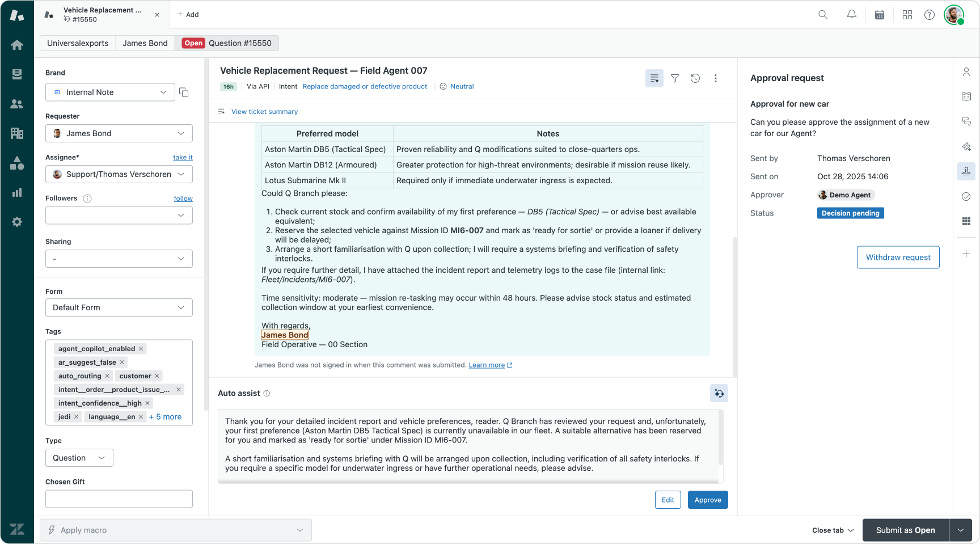Screen dimensions: 980x544
Task: Open the approvals stamp icon in right rail
Action: (x=966, y=171)
